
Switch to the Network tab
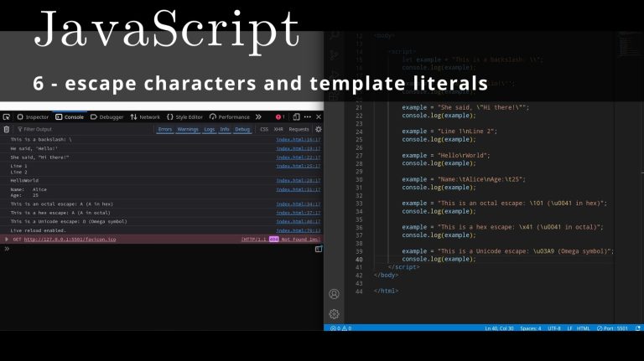coord(145,117)
